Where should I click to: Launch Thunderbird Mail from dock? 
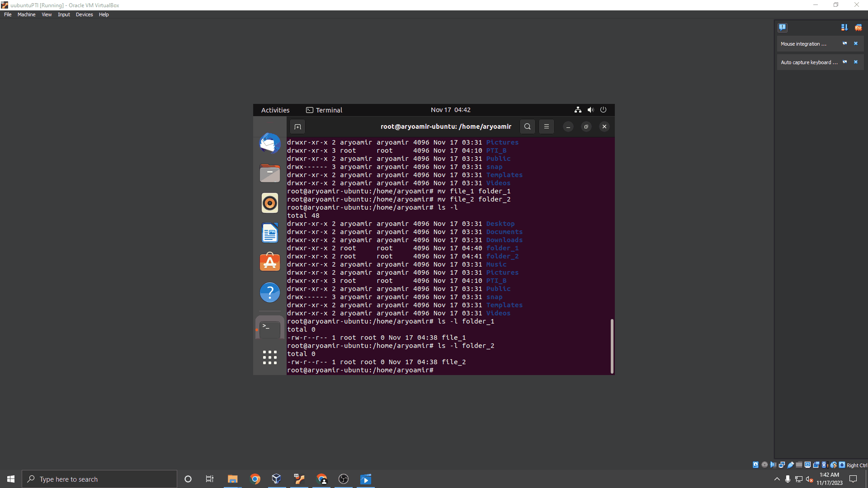(x=270, y=143)
